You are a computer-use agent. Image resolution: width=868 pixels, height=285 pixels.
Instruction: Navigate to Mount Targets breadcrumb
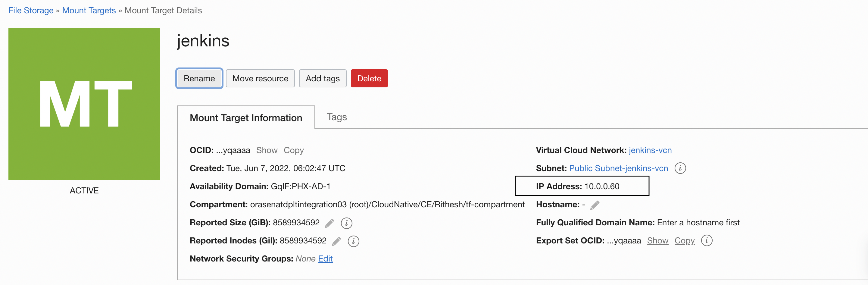pyautogui.click(x=89, y=11)
